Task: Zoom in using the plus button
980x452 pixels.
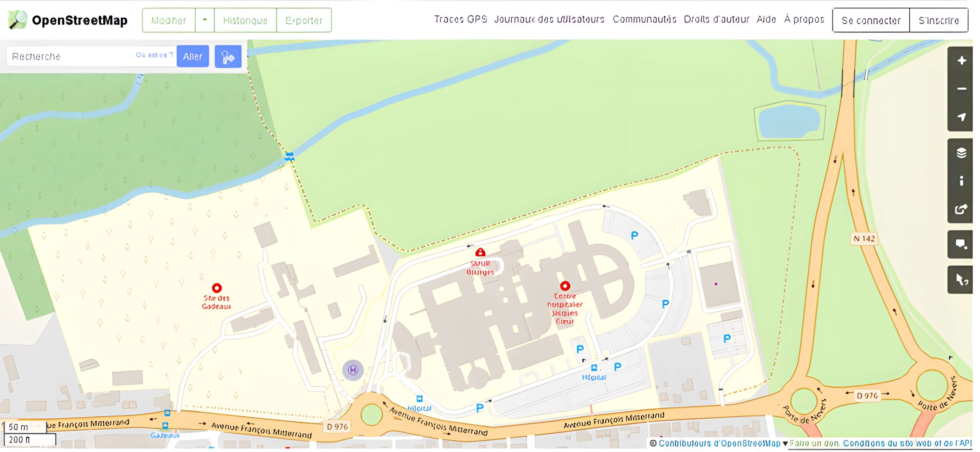Action: [x=961, y=61]
